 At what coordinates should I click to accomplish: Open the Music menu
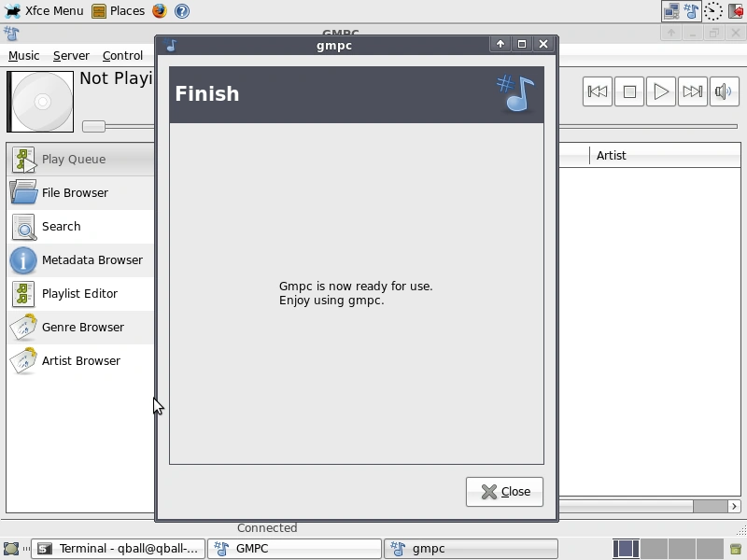pos(24,56)
